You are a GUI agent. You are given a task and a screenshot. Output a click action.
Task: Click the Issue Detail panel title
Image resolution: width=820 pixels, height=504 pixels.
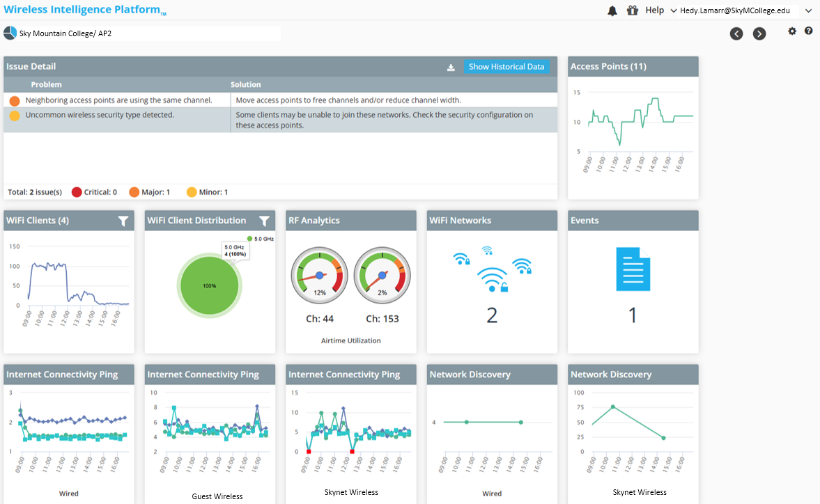[31, 66]
